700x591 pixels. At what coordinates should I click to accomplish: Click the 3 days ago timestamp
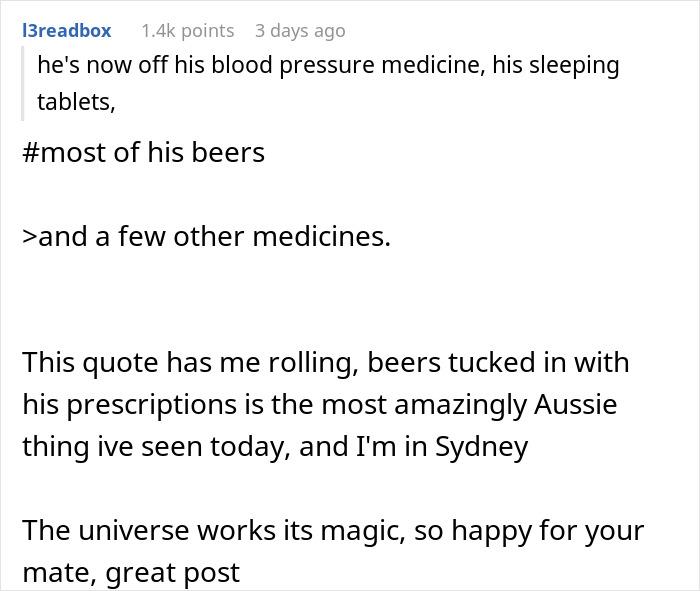point(298,31)
